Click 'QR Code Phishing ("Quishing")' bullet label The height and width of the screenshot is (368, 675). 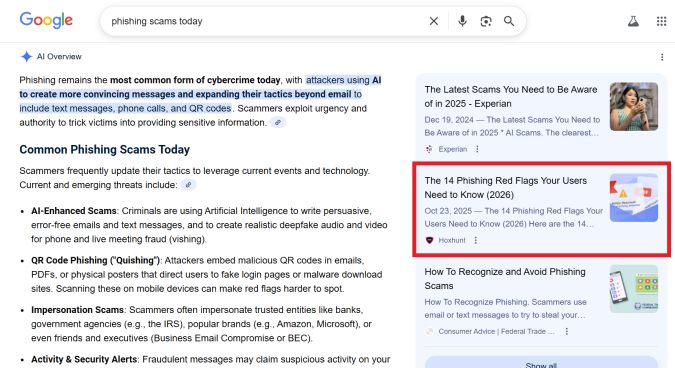coord(95,260)
